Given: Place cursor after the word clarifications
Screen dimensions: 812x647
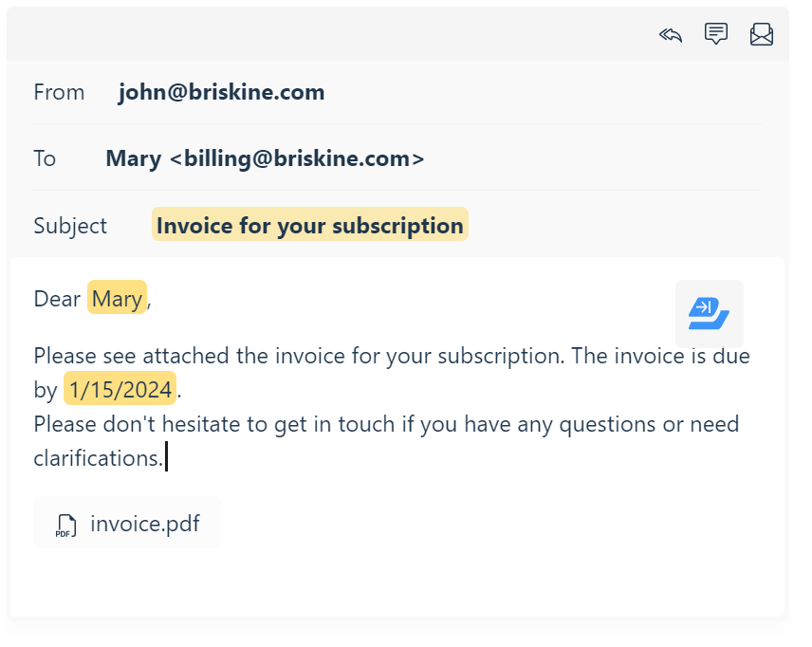Looking at the screenshot, I should pos(165,458).
